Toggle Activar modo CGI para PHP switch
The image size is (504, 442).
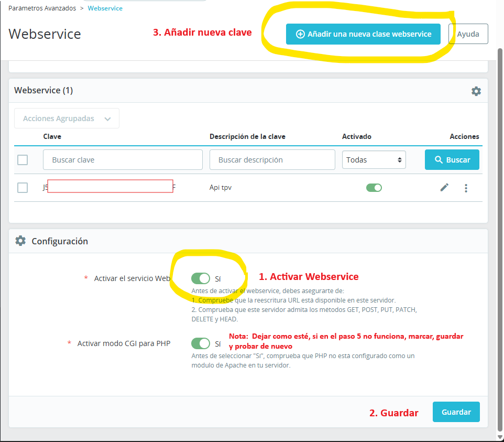pyautogui.click(x=201, y=343)
